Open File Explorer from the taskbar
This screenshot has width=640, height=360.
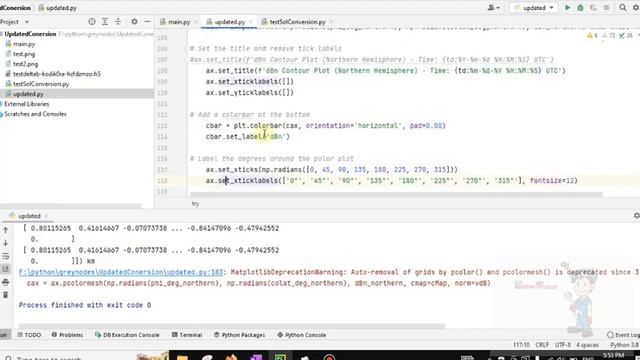point(182,357)
